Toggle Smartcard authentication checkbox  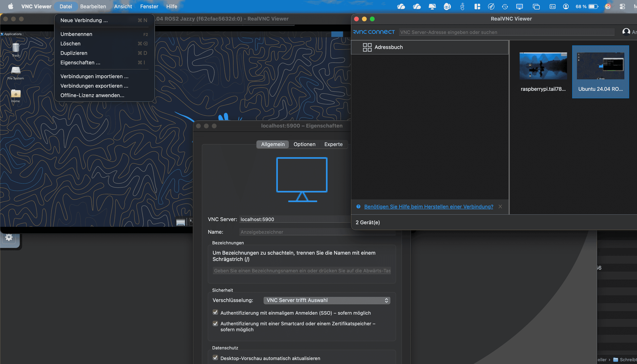(215, 324)
